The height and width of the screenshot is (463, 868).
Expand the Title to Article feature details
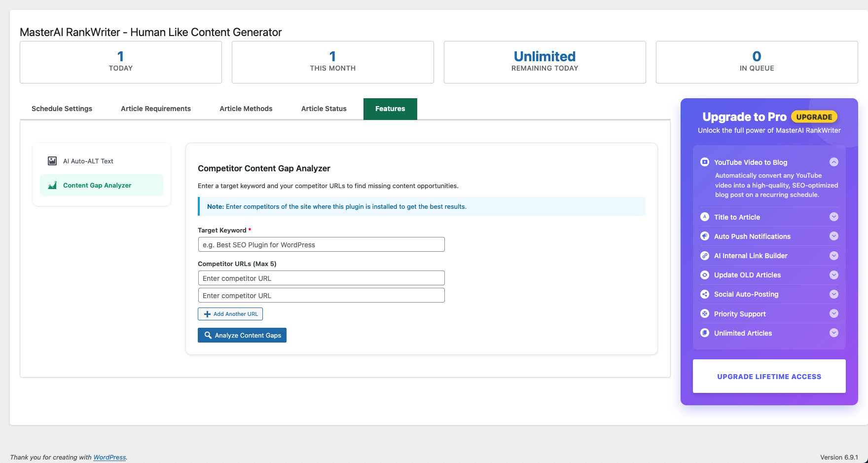[x=834, y=217]
